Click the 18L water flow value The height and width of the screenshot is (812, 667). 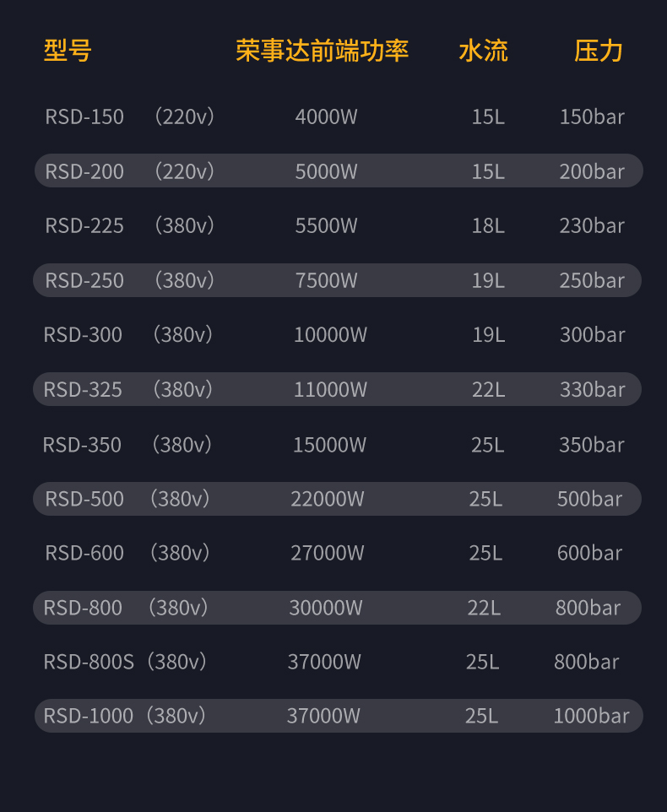(488, 225)
